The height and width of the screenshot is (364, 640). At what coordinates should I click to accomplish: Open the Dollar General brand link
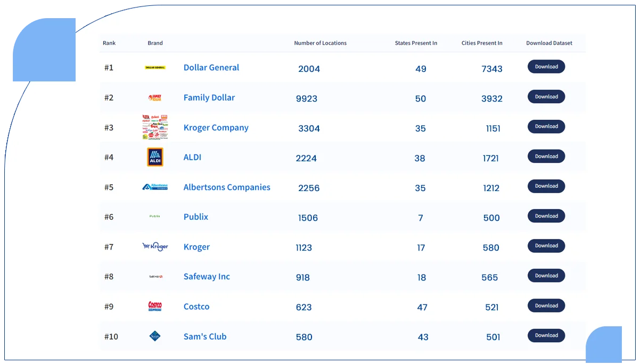tap(211, 68)
